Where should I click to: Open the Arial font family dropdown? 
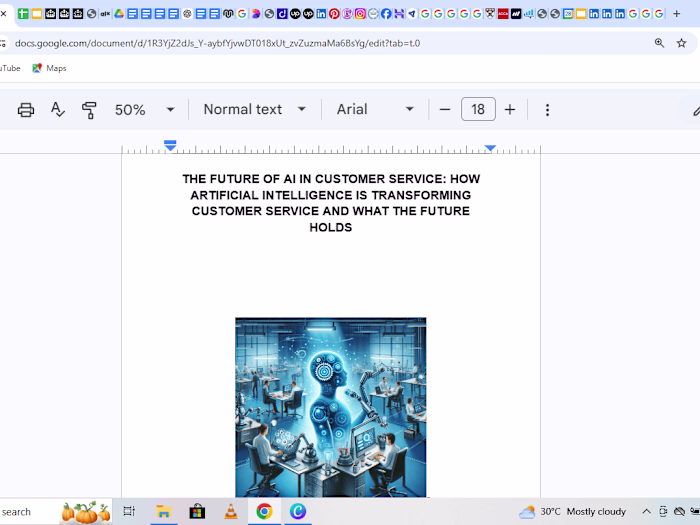point(375,109)
